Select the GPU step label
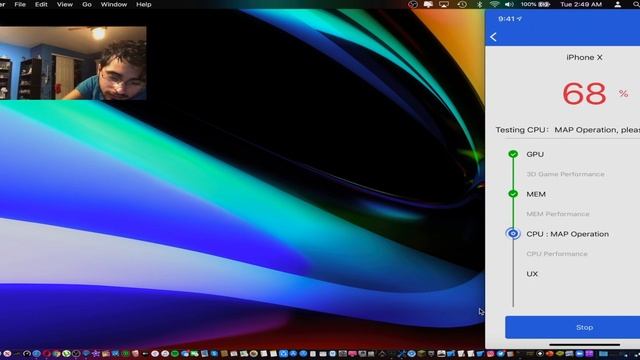 [x=535, y=154]
